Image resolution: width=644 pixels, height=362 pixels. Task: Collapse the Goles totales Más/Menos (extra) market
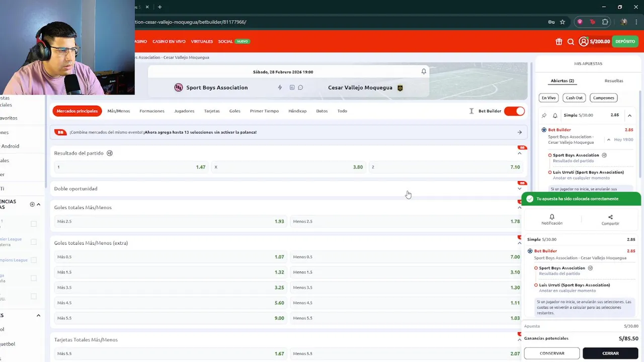[x=519, y=243]
